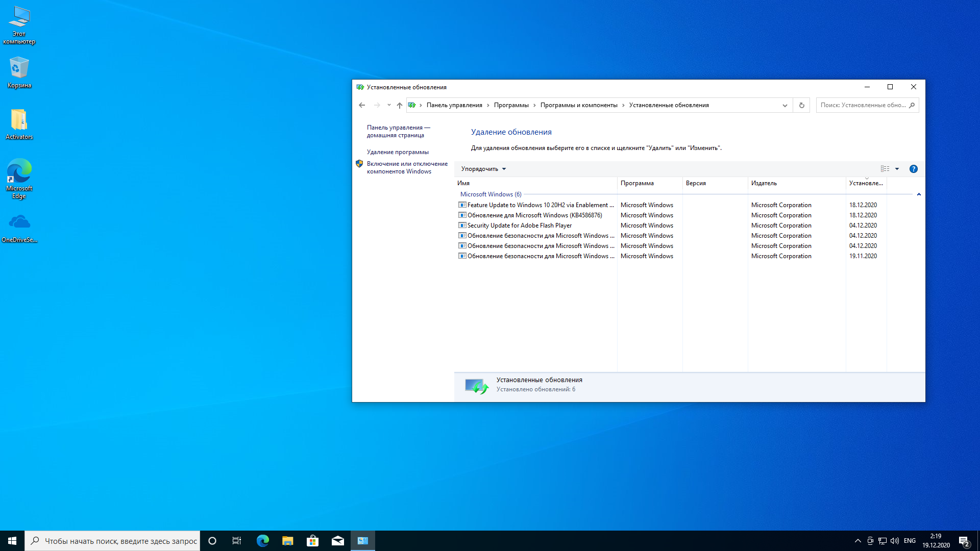
Task: Expand the view options dropdown arrow
Action: pos(897,169)
